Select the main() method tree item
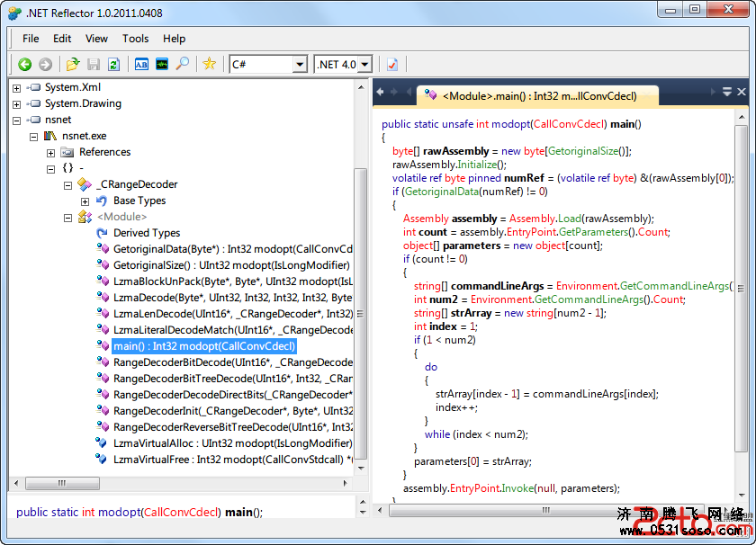The width and height of the screenshot is (756, 545). [204, 346]
